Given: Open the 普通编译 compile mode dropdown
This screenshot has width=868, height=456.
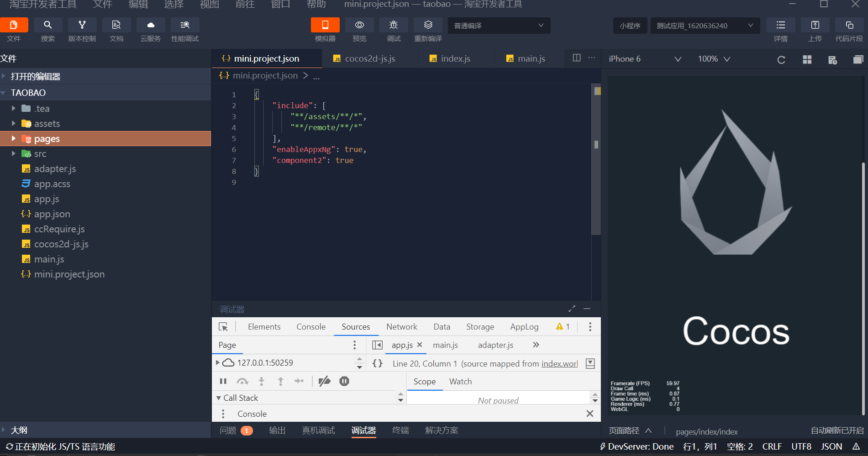Looking at the screenshot, I should (x=499, y=26).
